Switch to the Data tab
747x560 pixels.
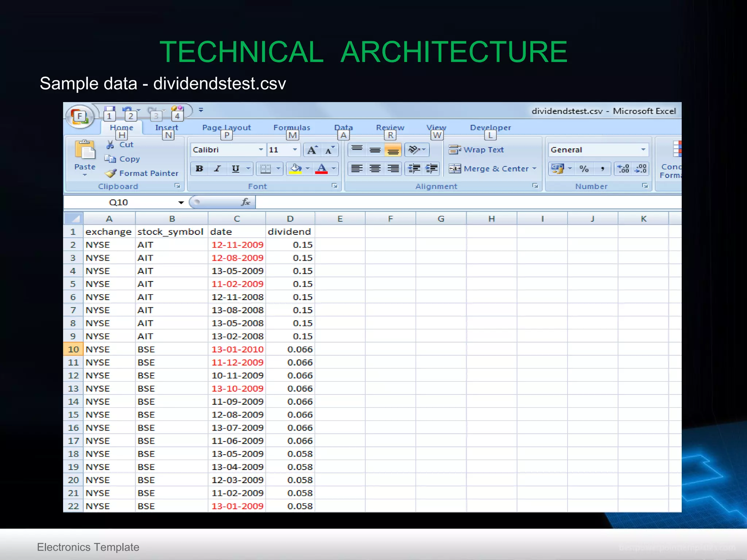click(x=344, y=128)
